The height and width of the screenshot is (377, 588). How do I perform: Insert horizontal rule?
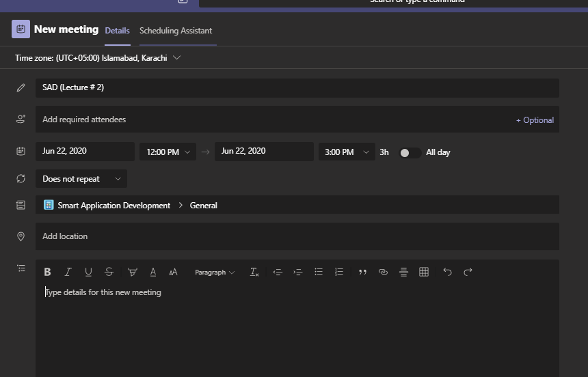coord(403,272)
